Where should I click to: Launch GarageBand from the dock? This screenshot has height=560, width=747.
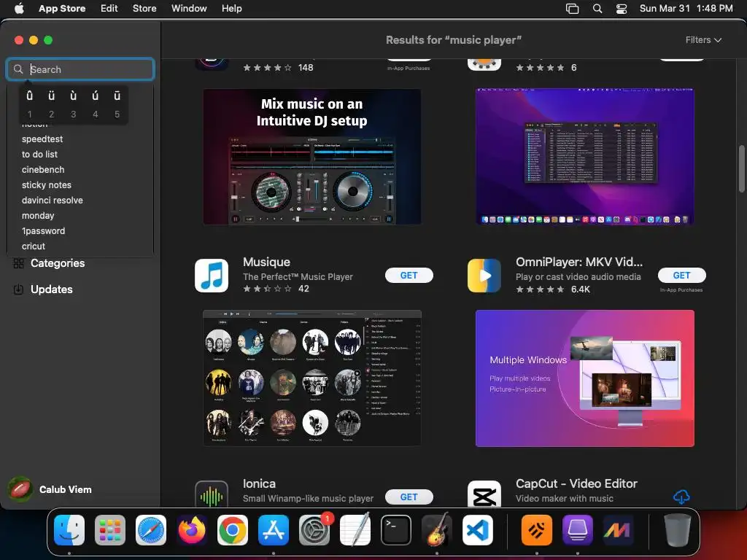(437, 530)
